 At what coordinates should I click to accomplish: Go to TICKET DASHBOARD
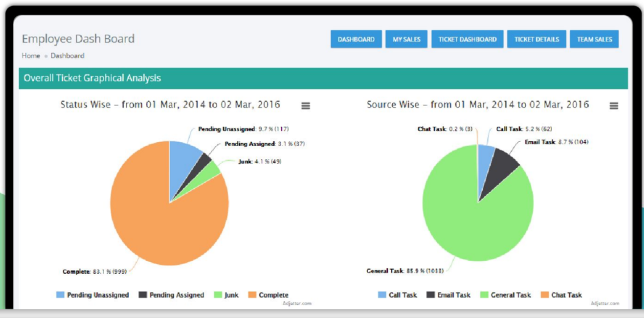tap(467, 40)
